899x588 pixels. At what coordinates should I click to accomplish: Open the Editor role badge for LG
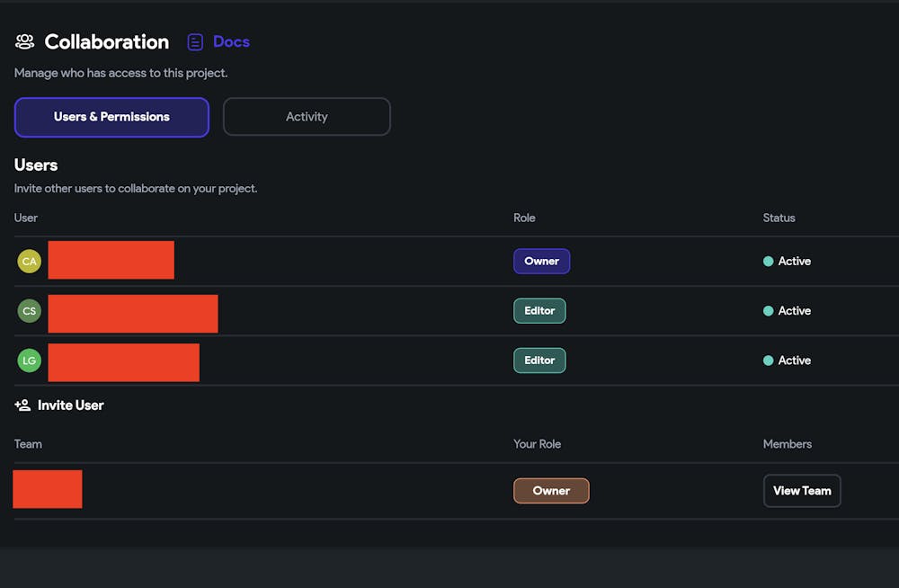539,361
